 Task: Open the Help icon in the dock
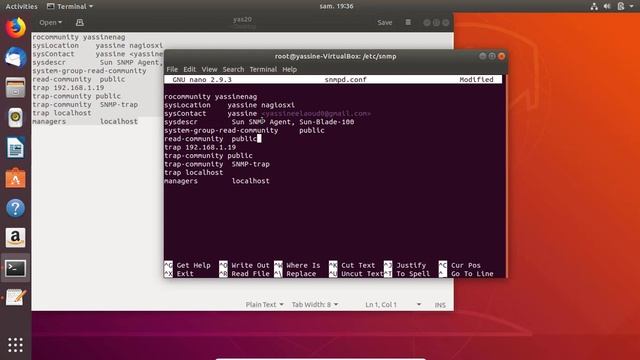click(x=16, y=208)
